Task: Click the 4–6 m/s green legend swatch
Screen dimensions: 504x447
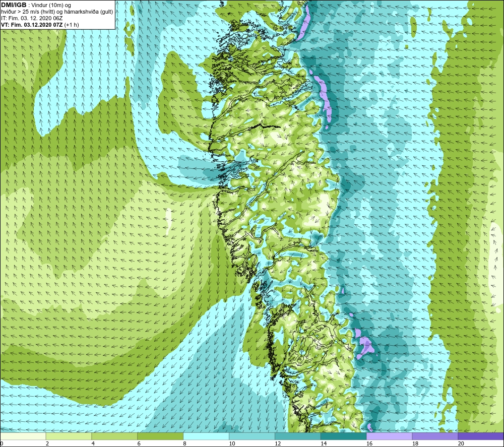Action: point(114,436)
